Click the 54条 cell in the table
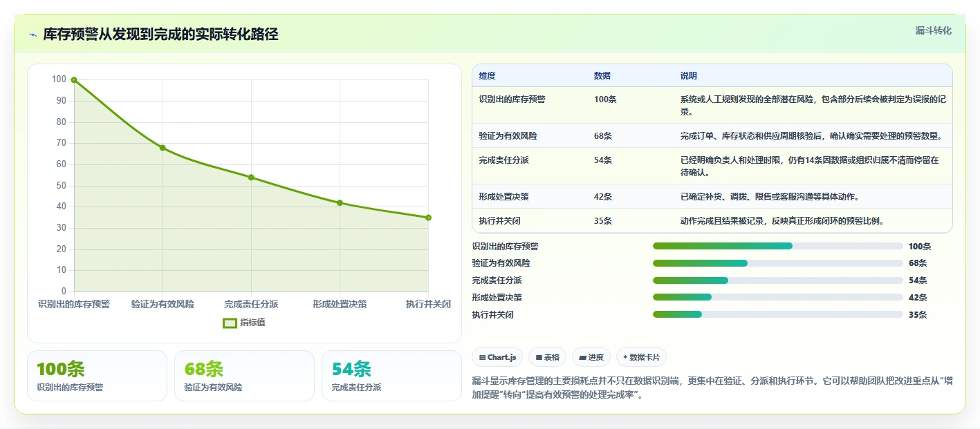 pos(603,160)
